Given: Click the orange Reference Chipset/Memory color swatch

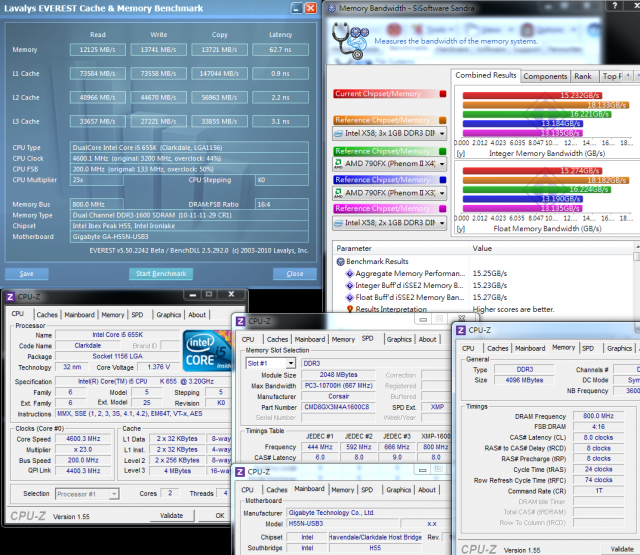Looking at the screenshot, I should (443, 120).
